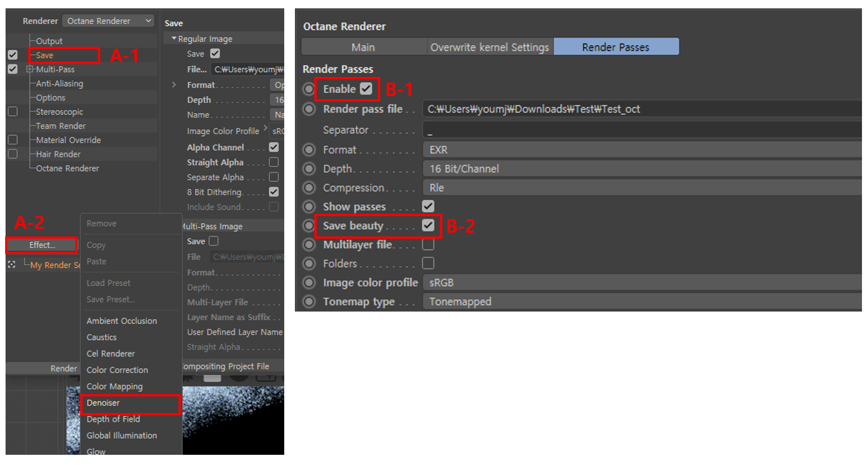Switch to the Overwrite kernel Settings tab
868x465 pixels.
tap(490, 47)
